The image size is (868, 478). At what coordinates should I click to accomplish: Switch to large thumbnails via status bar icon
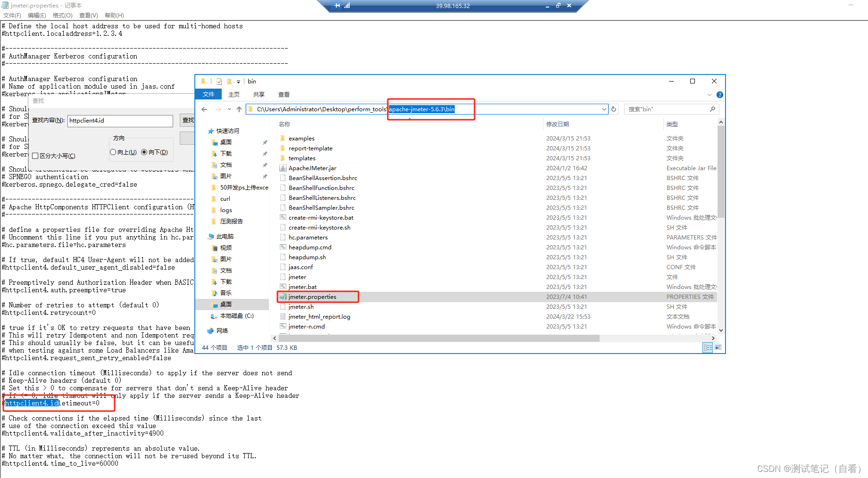[718, 347]
